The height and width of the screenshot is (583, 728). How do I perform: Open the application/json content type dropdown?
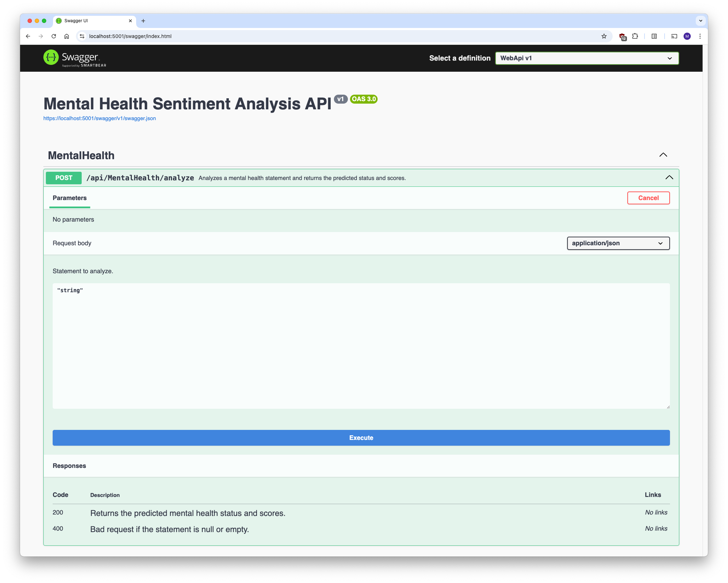[x=618, y=243]
